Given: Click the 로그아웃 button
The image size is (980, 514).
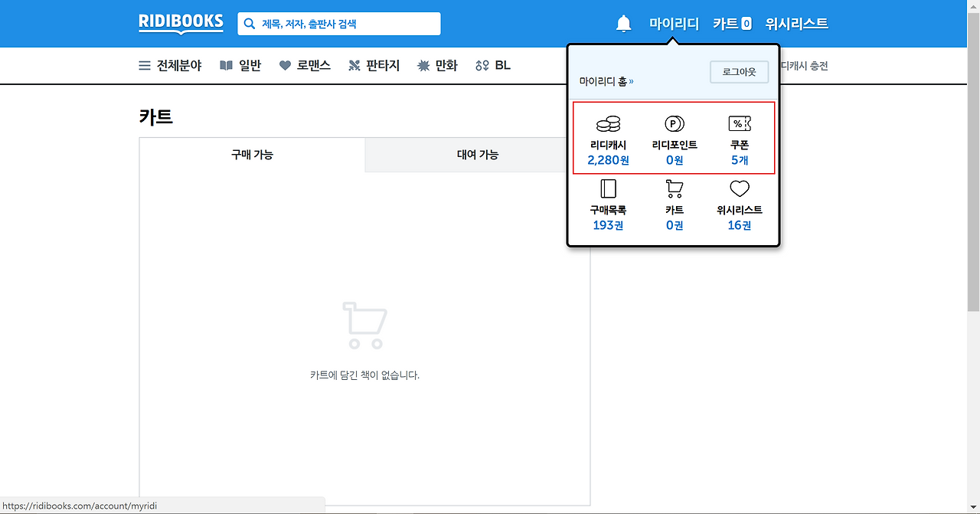Looking at the screenshot, I should pos(739,72).
